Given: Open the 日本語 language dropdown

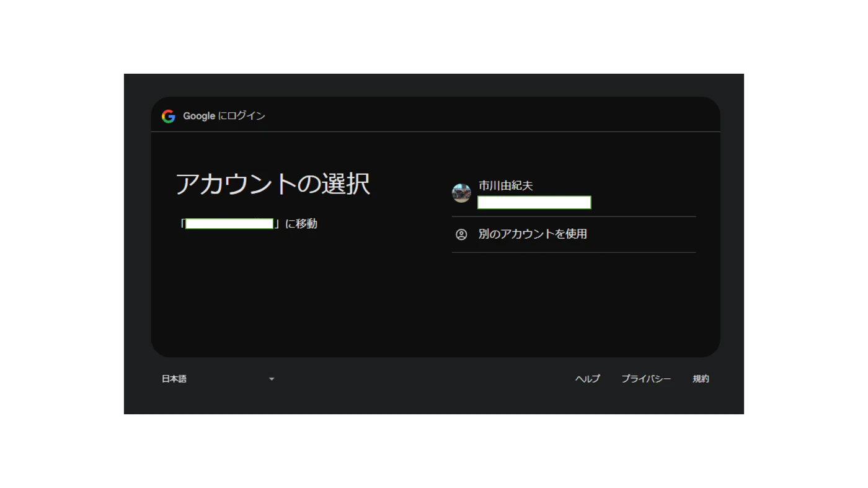Looking at the screenshot, I should tap(218, 379).
